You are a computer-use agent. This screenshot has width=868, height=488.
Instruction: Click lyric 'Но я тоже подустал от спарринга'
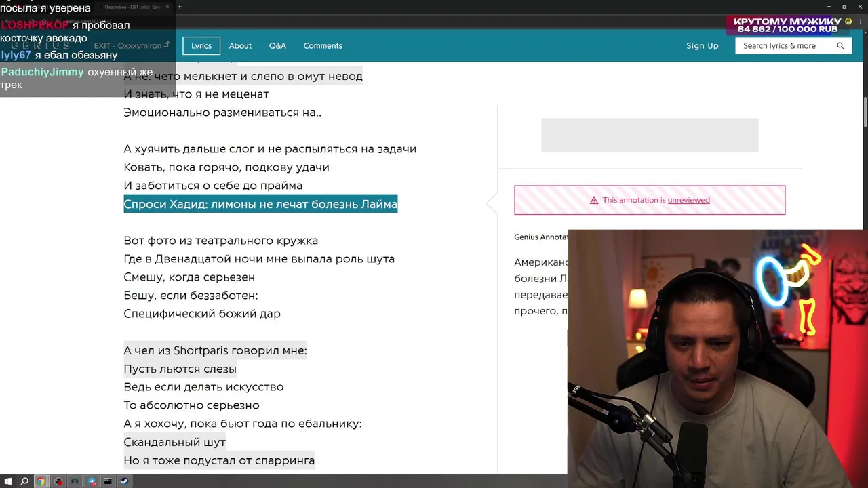pyautogui.click(x=219, y=460)
